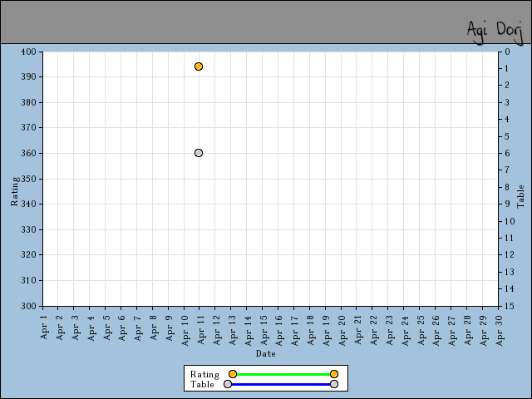The width and height of the screenshot is (532, 399).
Task: Click the Apr 20 date label
Action: click(342, 331)
